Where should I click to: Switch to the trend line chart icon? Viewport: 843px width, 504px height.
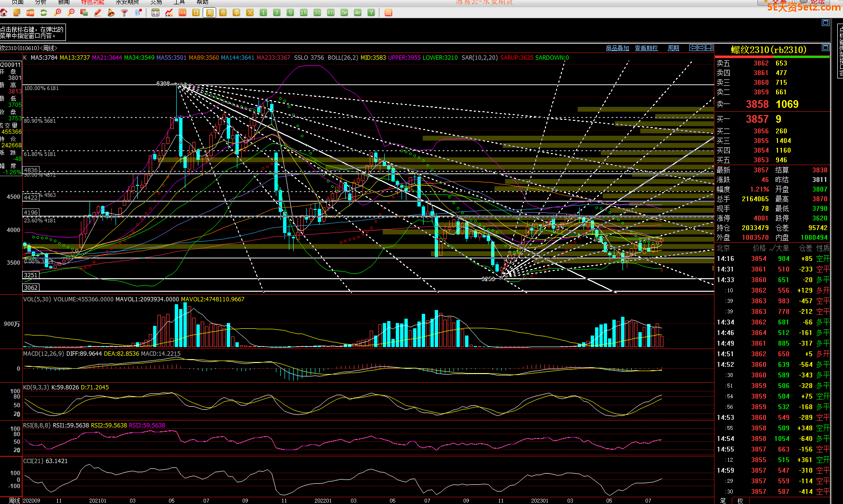click(x=169, y=13)
